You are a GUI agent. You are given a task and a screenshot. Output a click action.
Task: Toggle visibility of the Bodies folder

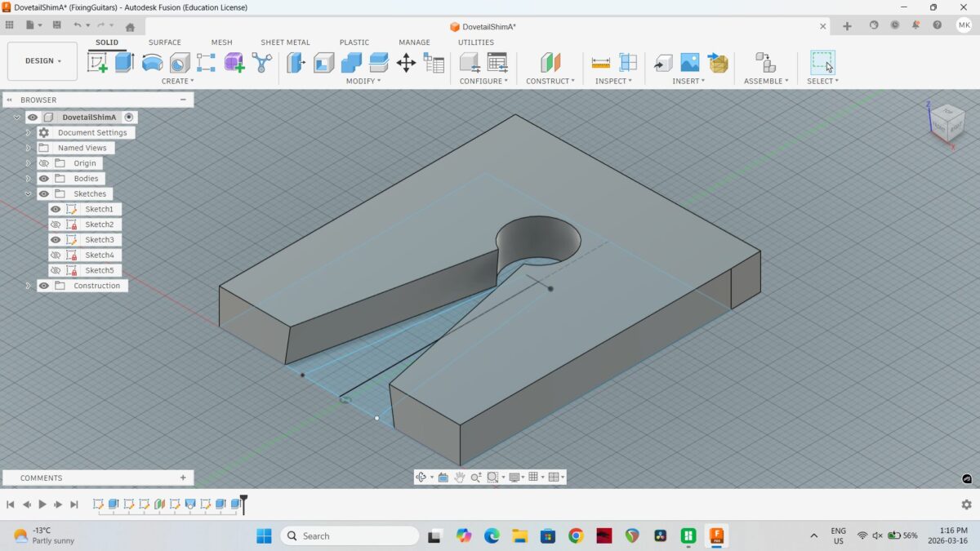(x=44, y=179)
